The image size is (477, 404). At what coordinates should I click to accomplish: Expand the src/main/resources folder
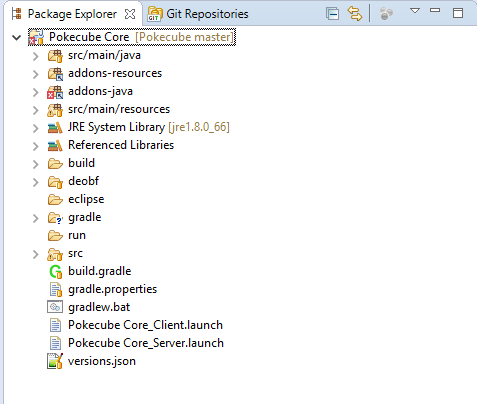coord(36,110)
